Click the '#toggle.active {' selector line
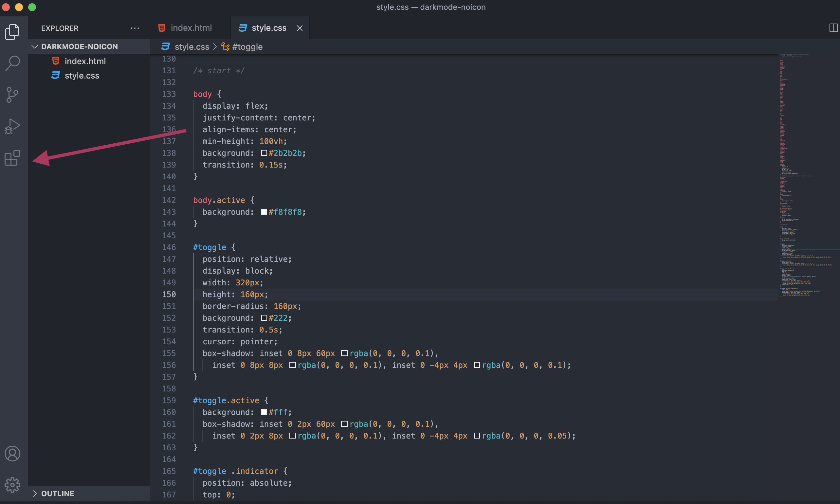 coord(231,400)
